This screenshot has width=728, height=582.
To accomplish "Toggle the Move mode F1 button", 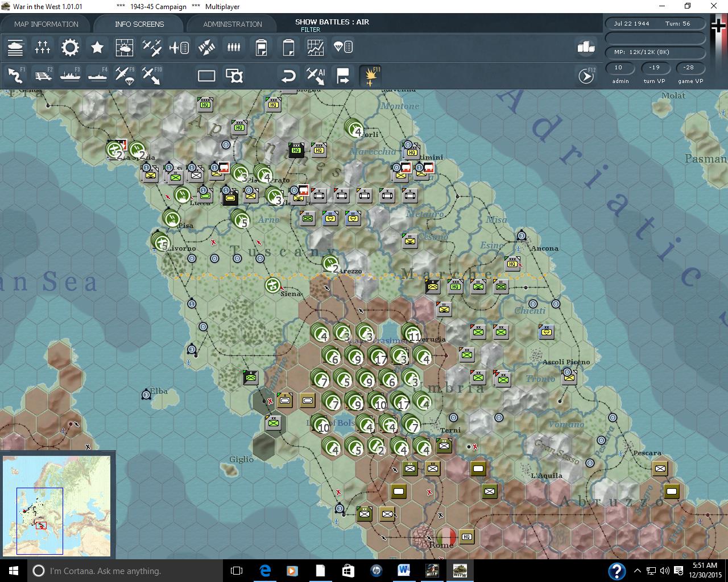I will click(15, 76).
